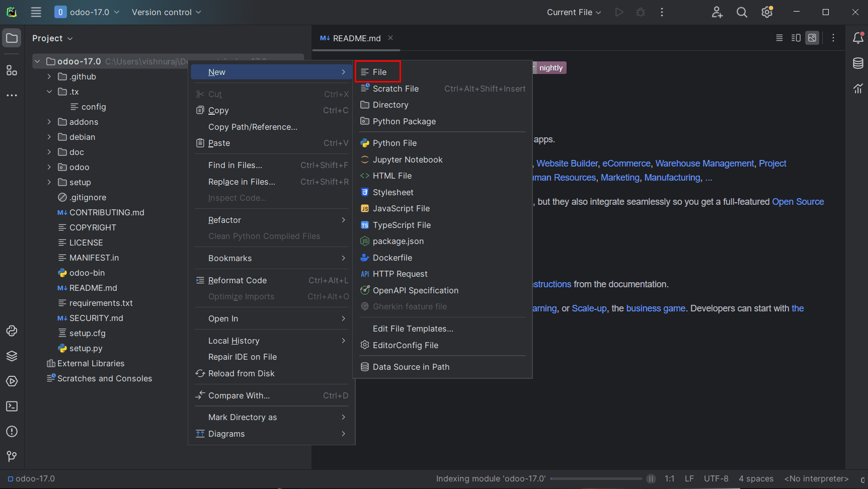Select the odoo-bin file in tree
This screenshot has width=868, height=489.
pyautogui.click(x=87, y=273)
